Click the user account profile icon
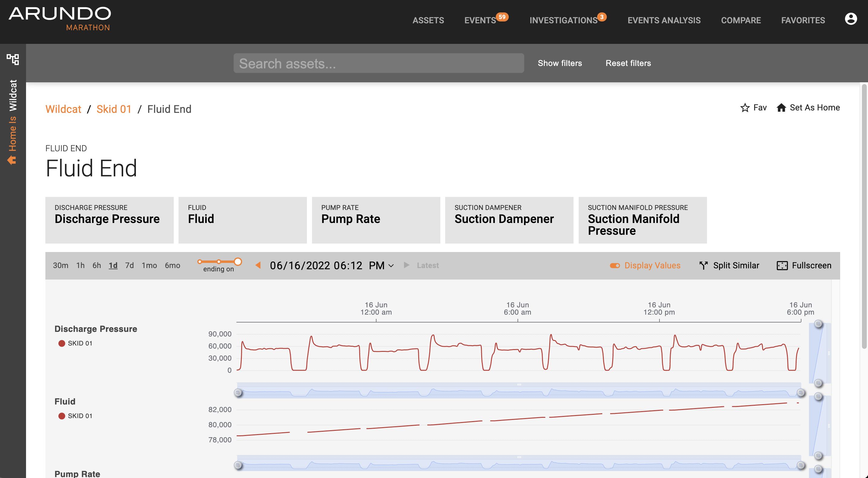This screenshot has height=478, width=868. coord(850,19)
